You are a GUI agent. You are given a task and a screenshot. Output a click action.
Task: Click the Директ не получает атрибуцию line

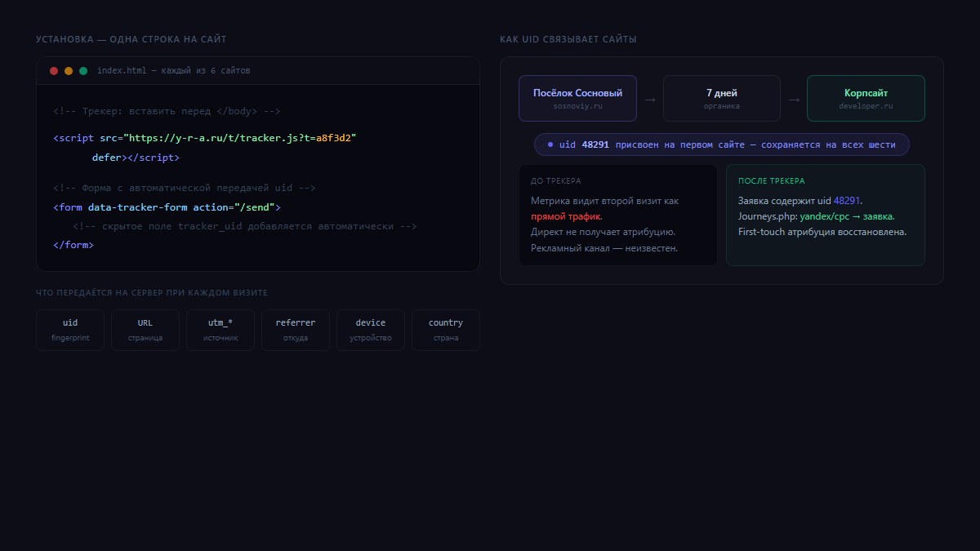point(603,232)
